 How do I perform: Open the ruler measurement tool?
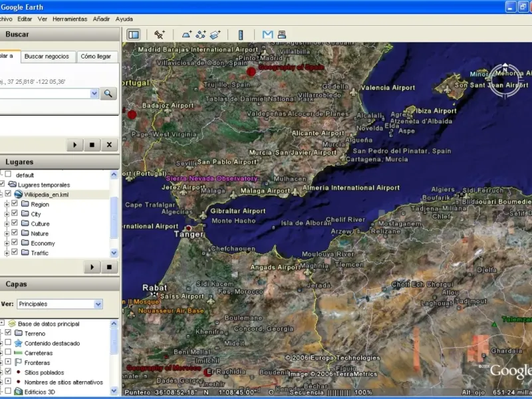(x=241, y=35)
